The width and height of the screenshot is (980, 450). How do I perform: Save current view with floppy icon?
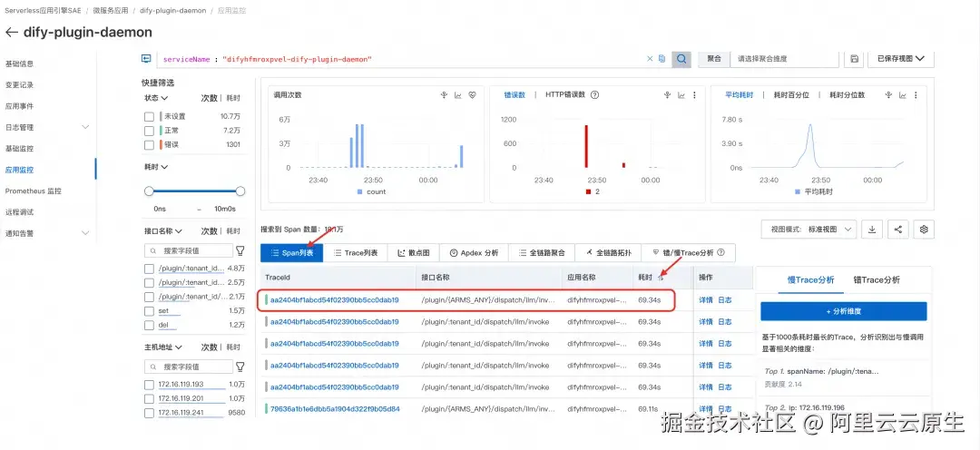tap(853, 59)
